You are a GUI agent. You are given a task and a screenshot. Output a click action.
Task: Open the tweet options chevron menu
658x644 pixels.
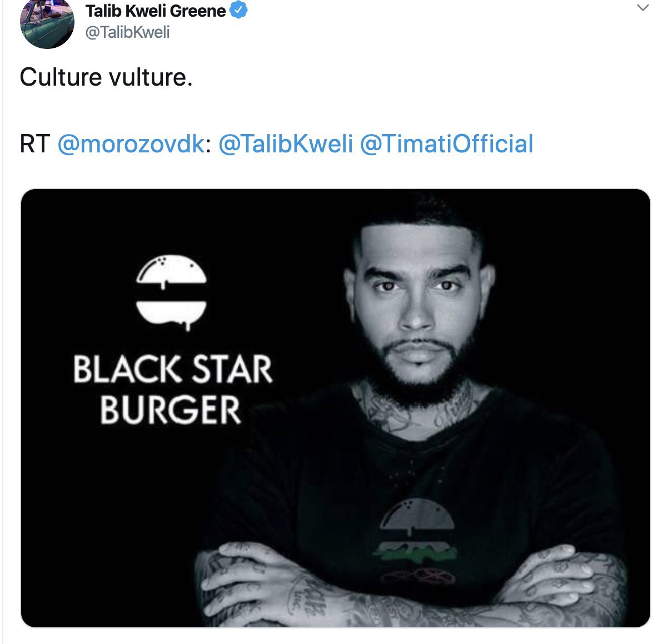[642, 8]
